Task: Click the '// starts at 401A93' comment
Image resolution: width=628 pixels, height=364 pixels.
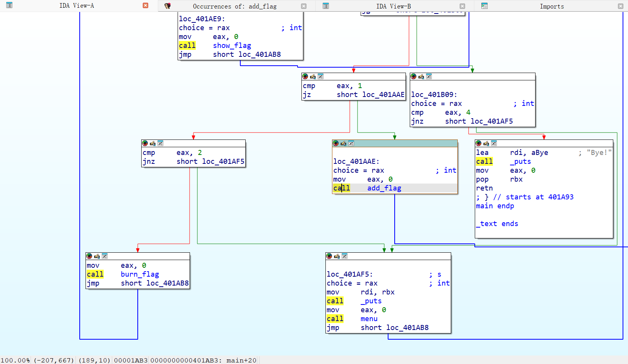Action: [x=533, y=197]
